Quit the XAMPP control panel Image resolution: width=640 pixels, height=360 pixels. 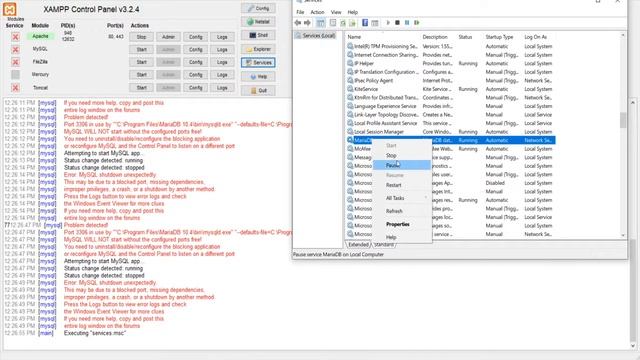point(258,90)
